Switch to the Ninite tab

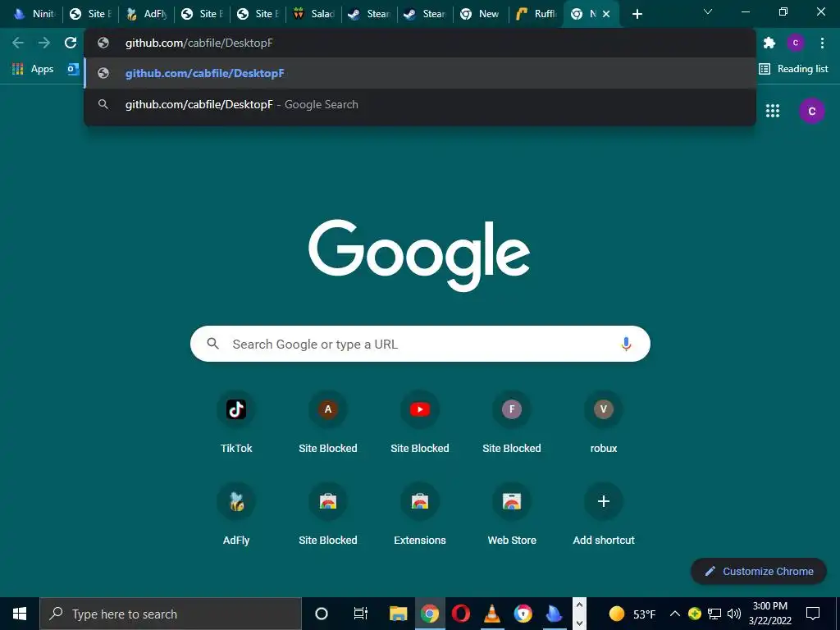pyautogui.click(x=34, y=14)
